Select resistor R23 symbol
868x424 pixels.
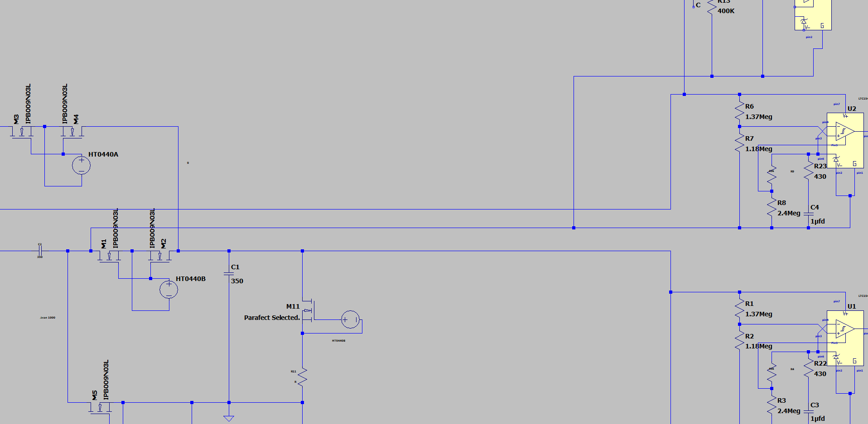click(808, 172)
